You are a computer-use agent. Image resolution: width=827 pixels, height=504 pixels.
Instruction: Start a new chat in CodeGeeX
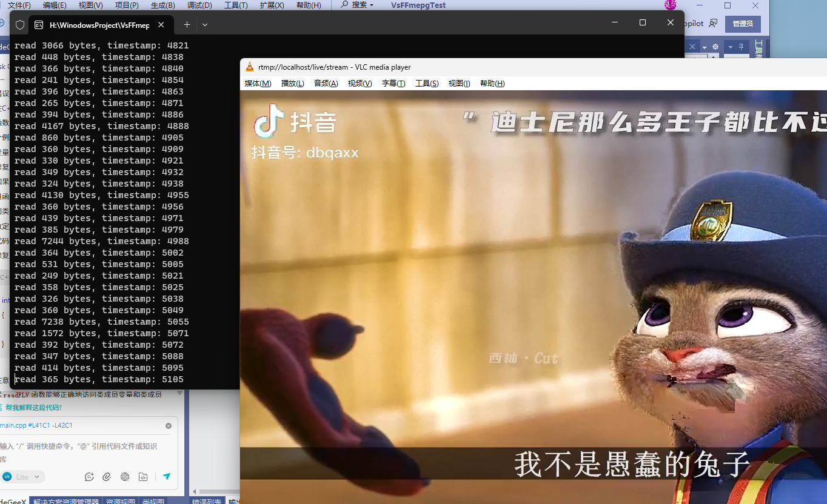(x=90, y=477)
